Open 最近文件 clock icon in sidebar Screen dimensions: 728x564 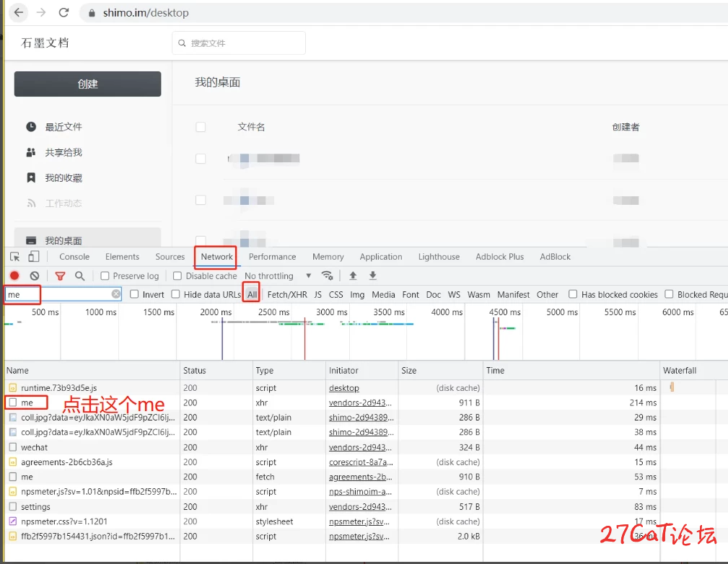tap(31, 127)
